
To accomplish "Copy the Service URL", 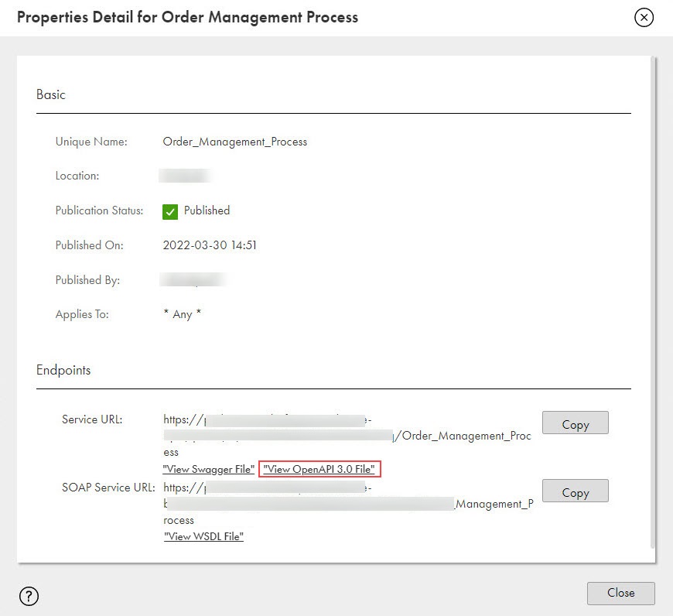I will [x=575, y=423].
